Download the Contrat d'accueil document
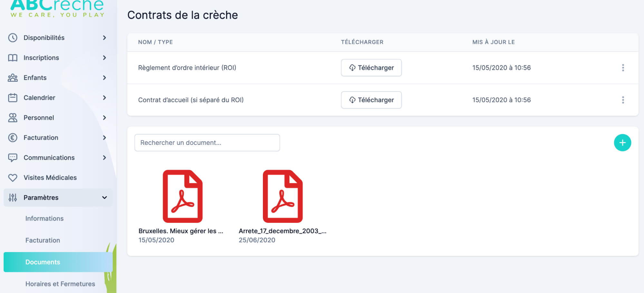Viewport: 644px width, 293px height. tap(371, 100)
